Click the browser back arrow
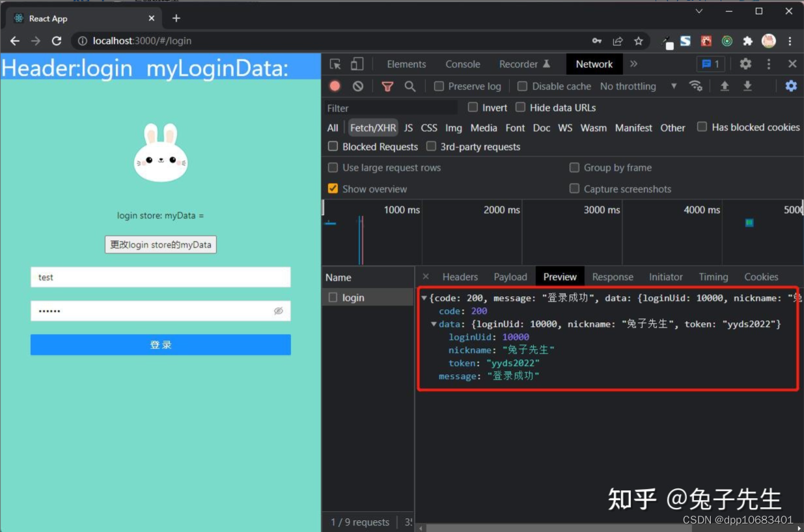The width and height of the screenshot is (804, 532). (x=14, y=41)
